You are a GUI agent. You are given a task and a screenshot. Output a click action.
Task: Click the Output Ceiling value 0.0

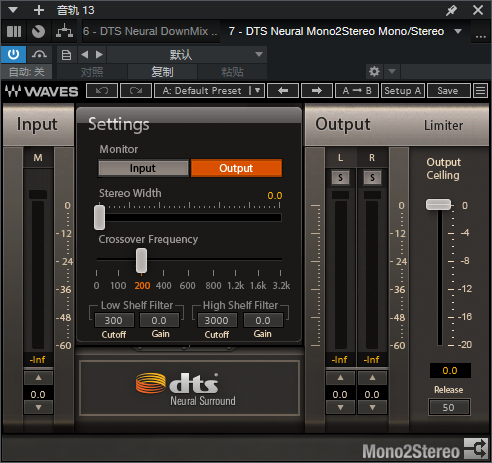450,370
